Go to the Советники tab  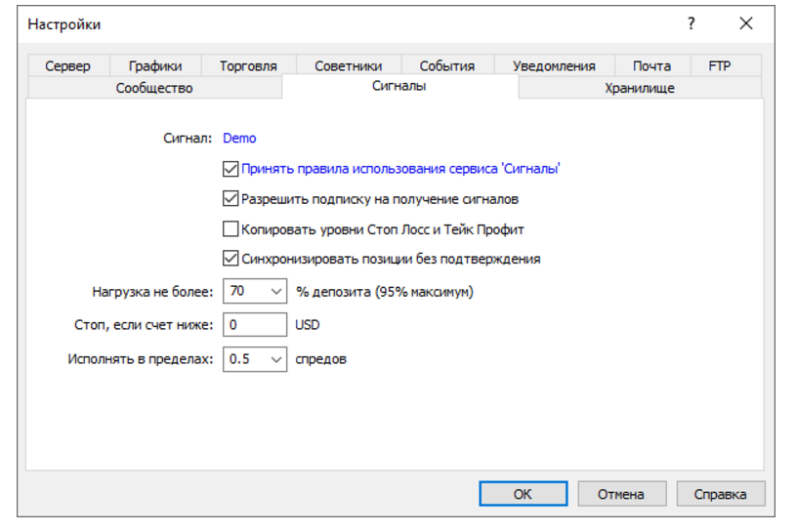[348, 66]
